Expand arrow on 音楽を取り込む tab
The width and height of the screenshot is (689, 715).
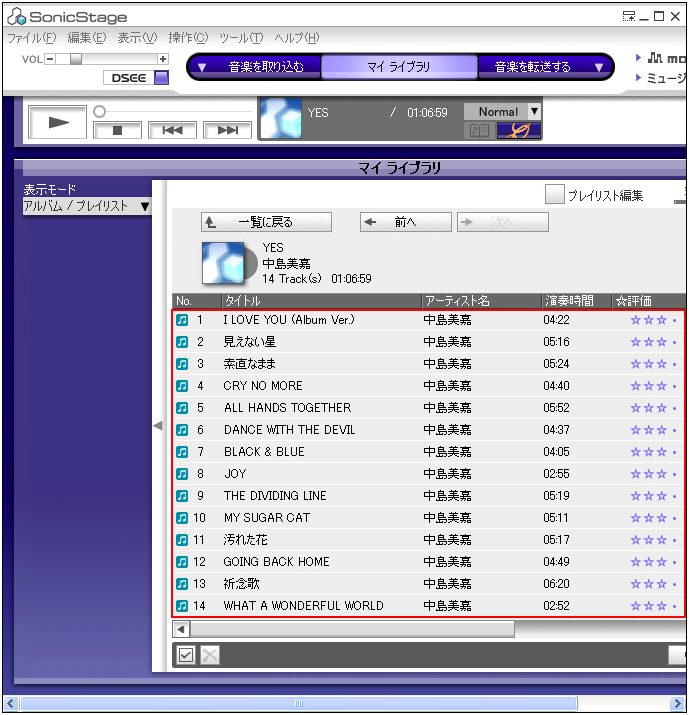[x=202, y=67]
